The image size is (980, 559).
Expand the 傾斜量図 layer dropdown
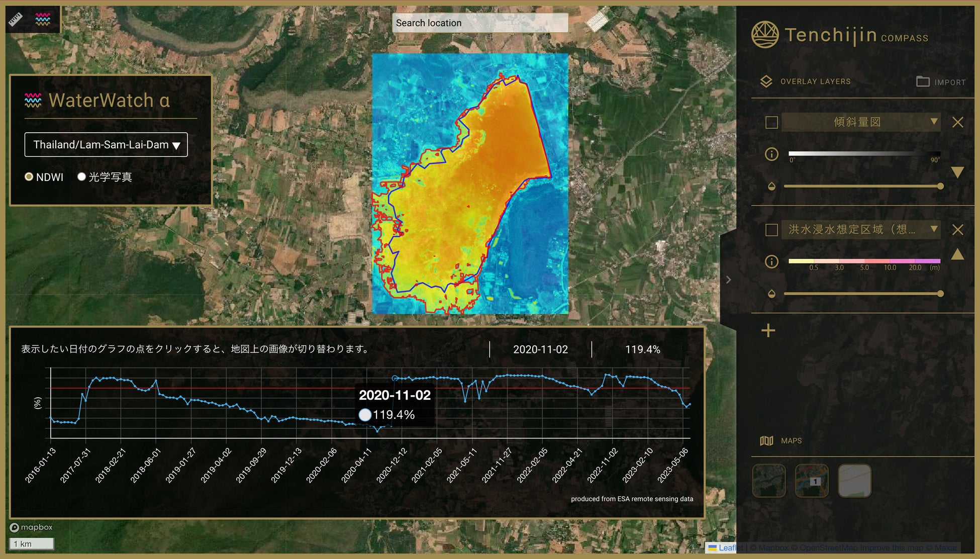tap(933, 122)
